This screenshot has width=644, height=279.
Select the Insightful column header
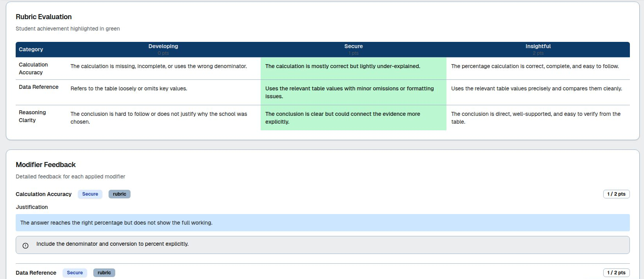538,49
